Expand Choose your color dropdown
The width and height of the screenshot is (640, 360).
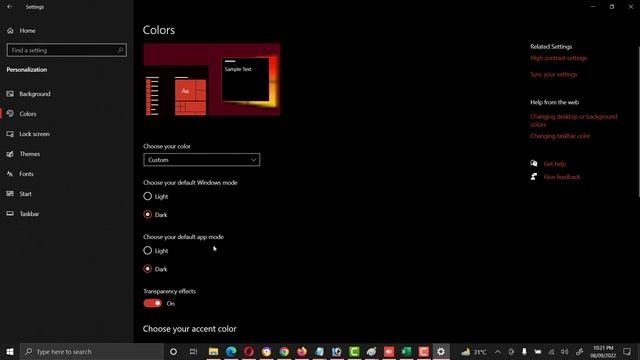coord(202,160)
